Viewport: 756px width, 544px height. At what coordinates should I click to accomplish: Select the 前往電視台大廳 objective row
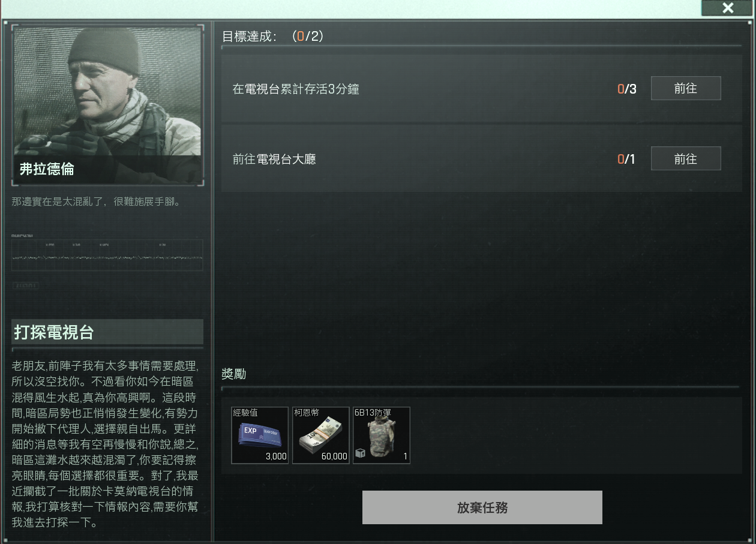482,159
